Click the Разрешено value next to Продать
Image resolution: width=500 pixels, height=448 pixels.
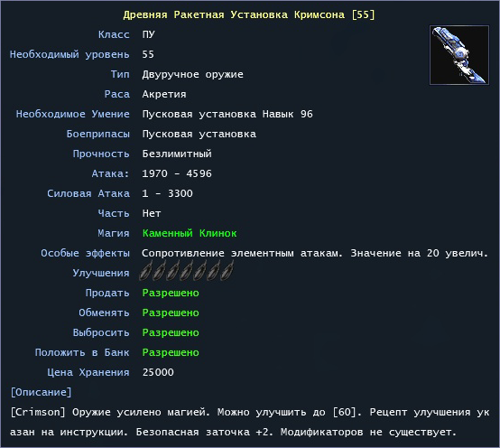pos(171,293)
